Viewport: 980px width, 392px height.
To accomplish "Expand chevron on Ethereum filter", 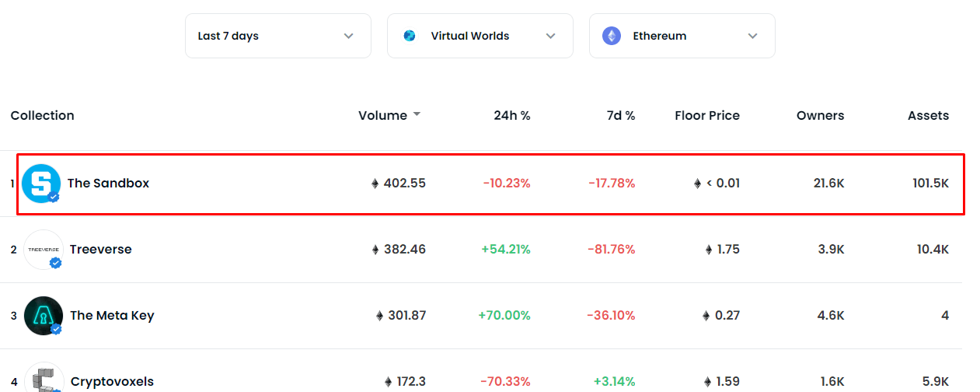I will [752, 36].
